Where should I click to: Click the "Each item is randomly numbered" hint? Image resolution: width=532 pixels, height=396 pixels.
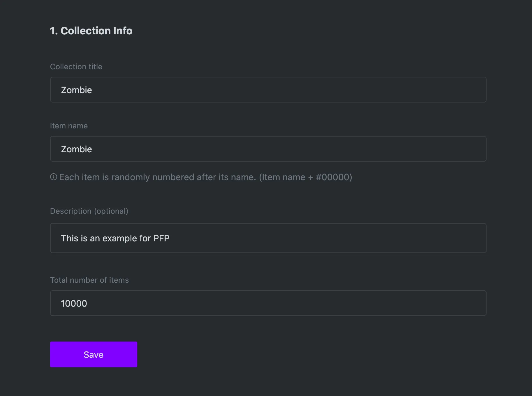click(157, 177)
